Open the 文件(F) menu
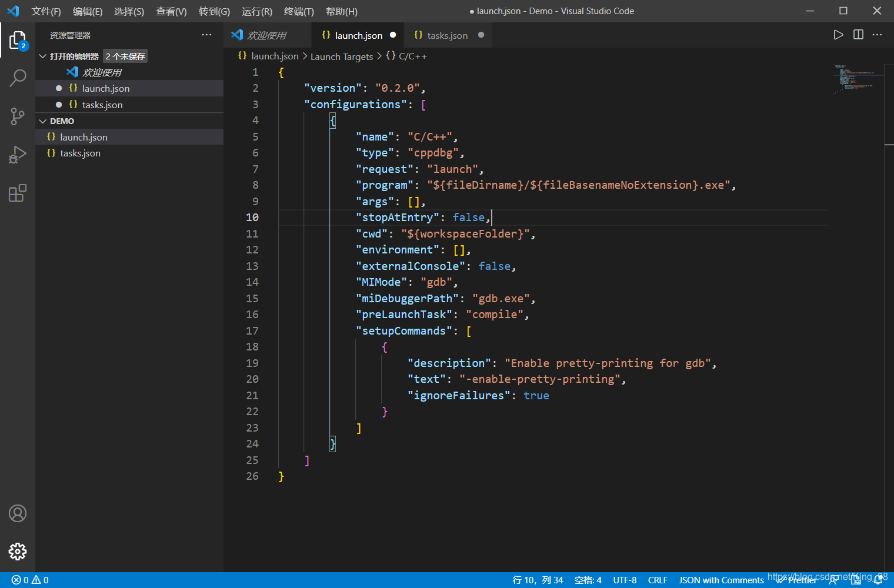Viewport: 894px width, 588px height. coord(46,11)
